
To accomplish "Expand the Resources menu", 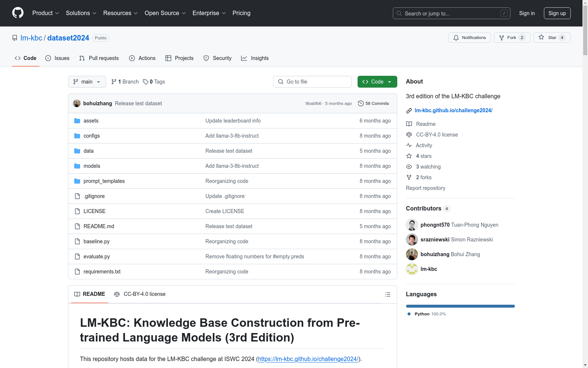I will (x=121, y=13).
